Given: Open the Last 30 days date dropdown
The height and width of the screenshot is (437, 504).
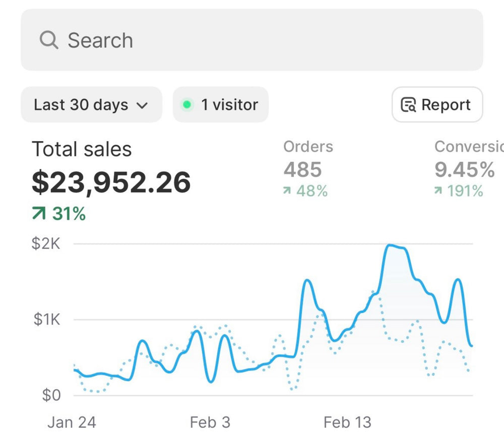Looking at the screenshot, I should coord(91,105).
